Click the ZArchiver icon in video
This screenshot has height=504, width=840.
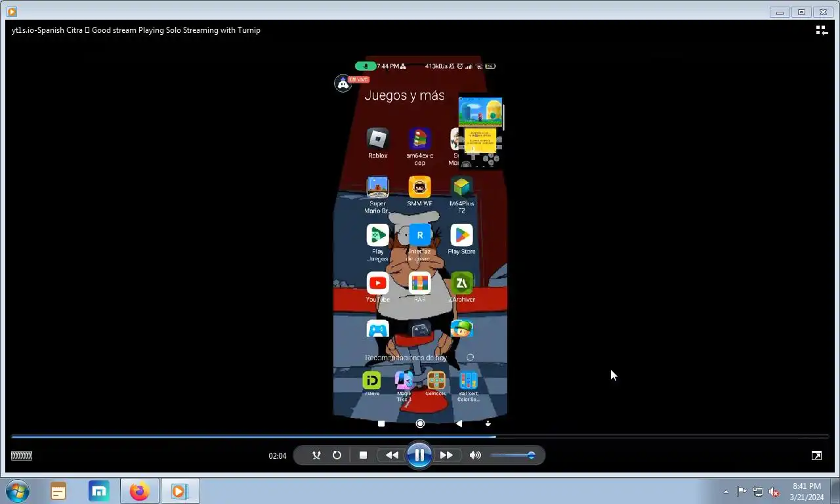click(461, 283)
